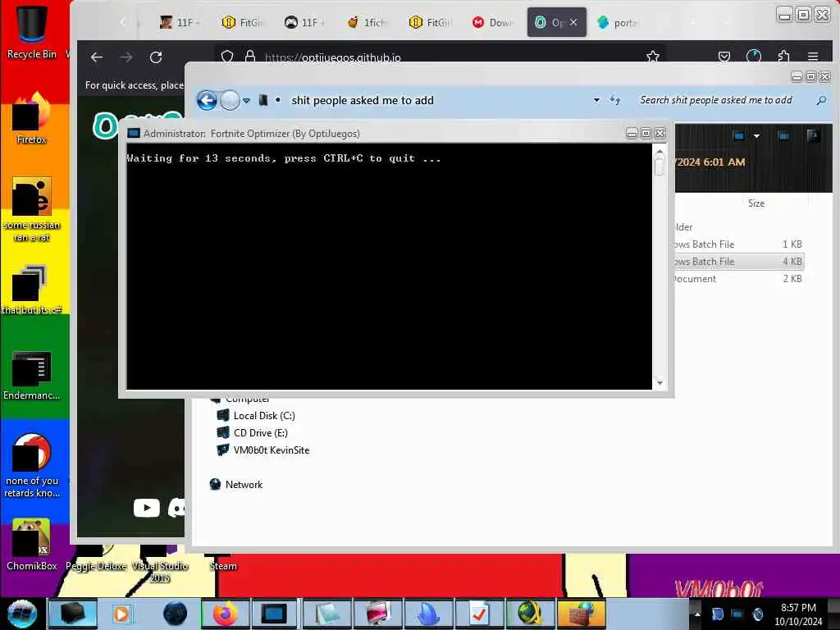840x630 pixels.
Task: Switch to the 1fichier tab
Action: pyautogui.click(x=367, y=22)
